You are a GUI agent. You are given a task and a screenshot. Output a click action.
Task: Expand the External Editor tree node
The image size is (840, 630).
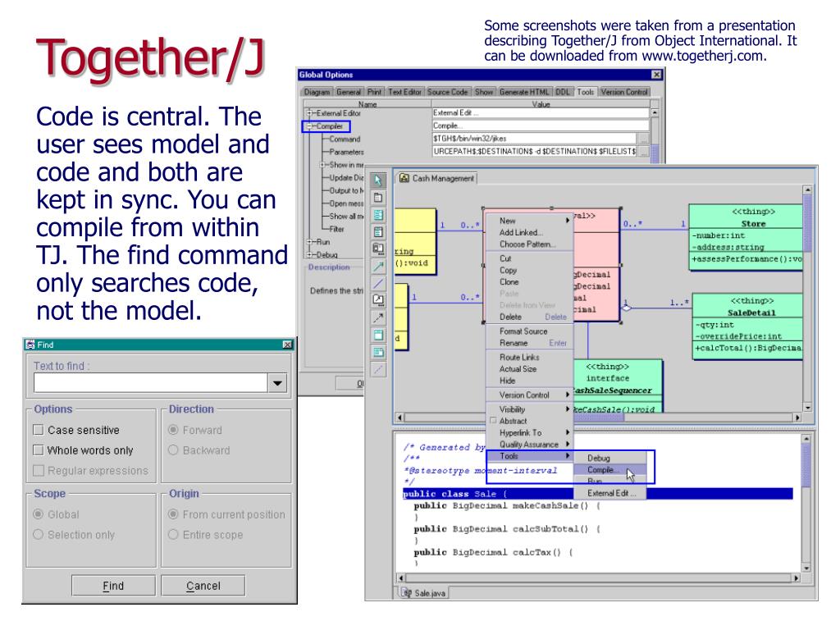click(x=309, y=113)
